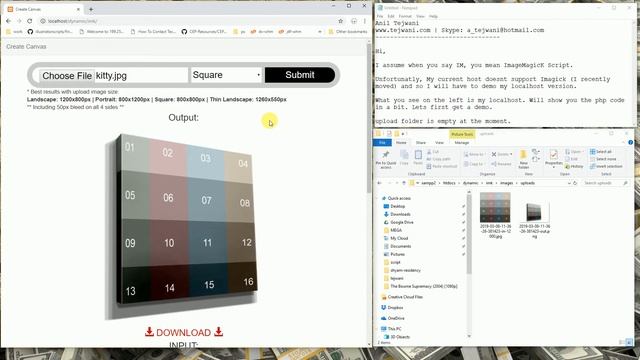Viewport: 640px width, 360px height.
Task: Click Invert selection in Explorer ribbon
Action: pyautogui.click(x=606, y=166)
